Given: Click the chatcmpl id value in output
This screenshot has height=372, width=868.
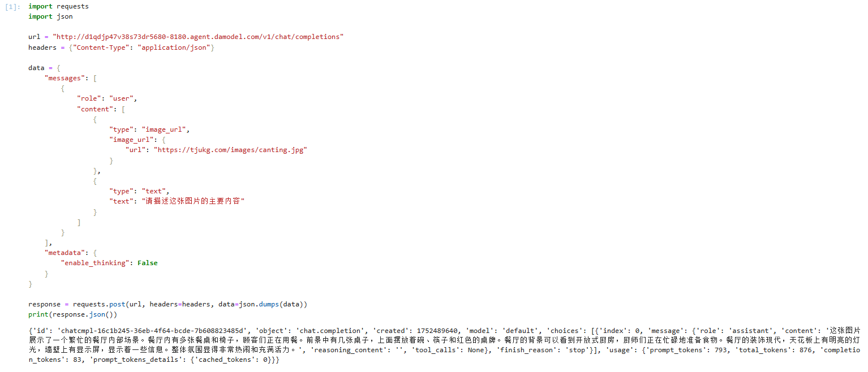Looking at the screenshot, I should (x=153, y=331).
